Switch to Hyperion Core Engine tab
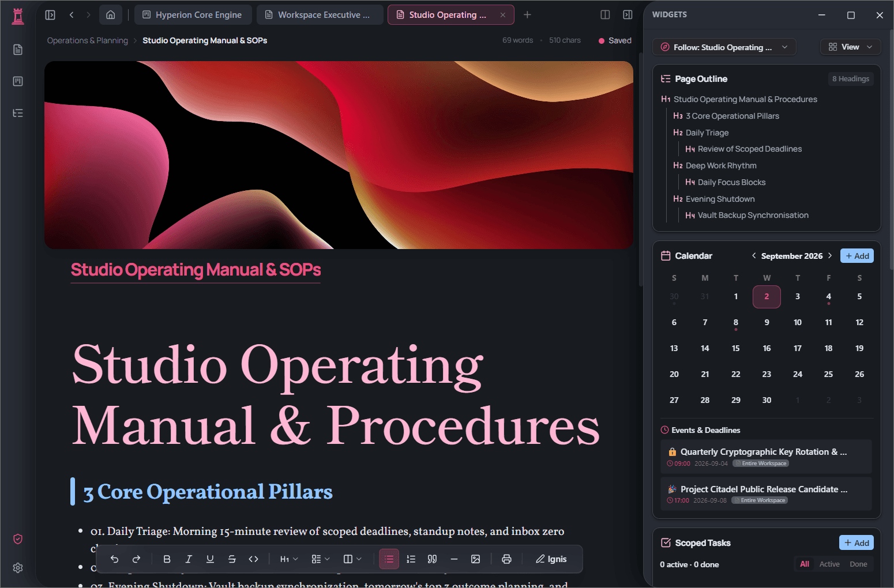This screenshot has width=894, height=588. click(193, 15)
